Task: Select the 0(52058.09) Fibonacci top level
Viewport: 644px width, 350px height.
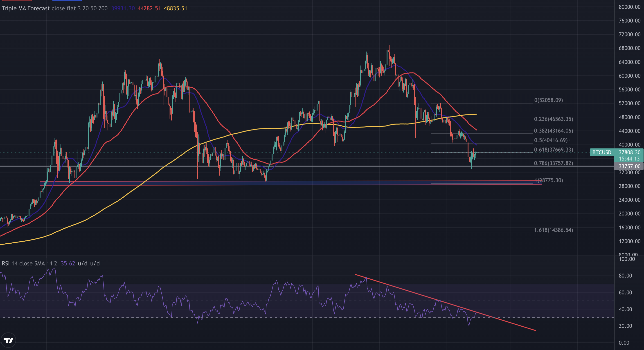Action: (x=549, y=100)
